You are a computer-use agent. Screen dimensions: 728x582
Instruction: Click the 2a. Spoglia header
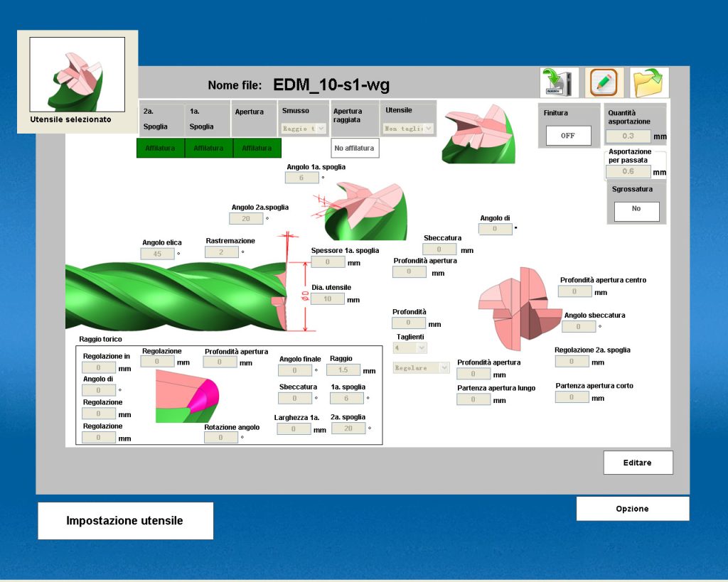click(161, 119)
